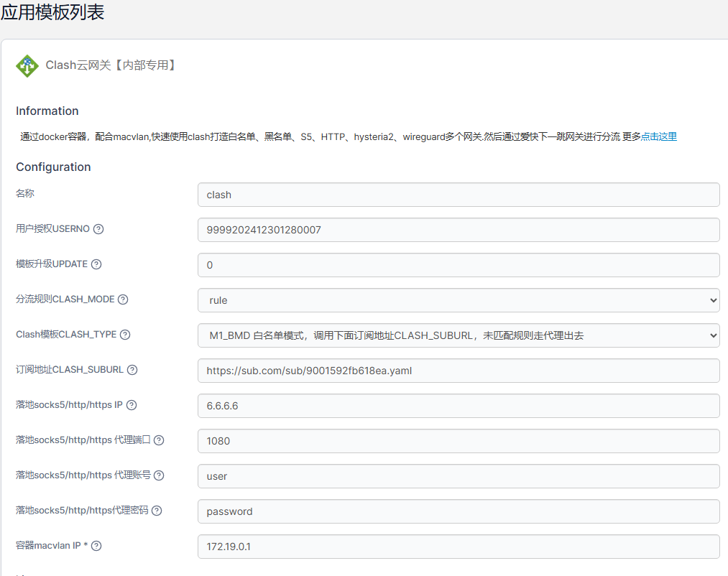Focus the 名称 field containing clash
This screenshot has width=728, height=576.
(459, 195)
